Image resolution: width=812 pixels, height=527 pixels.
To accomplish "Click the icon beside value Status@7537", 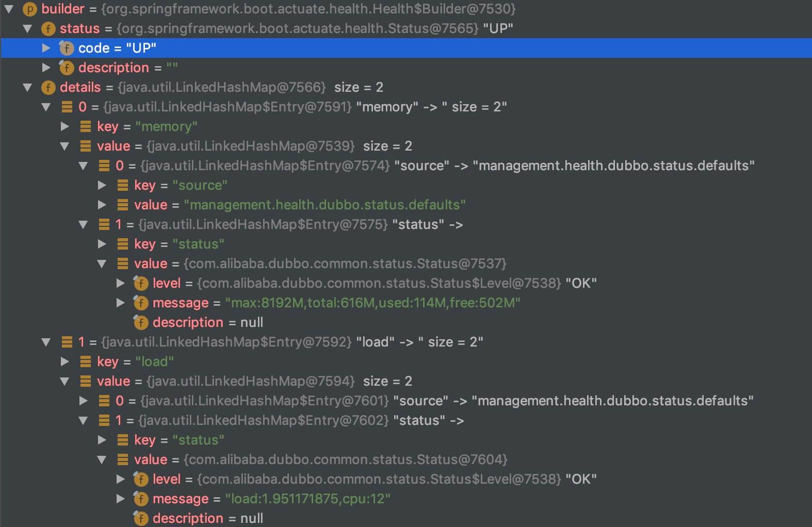I will pos(122,263).
